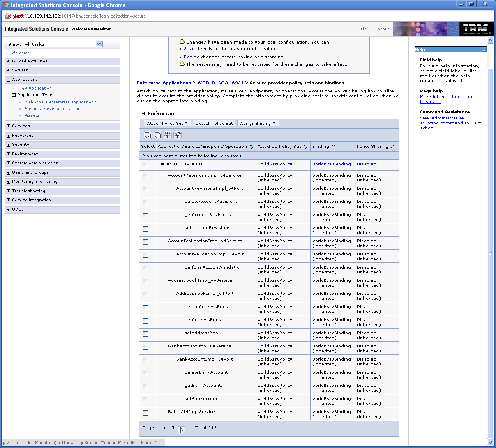This screenshot has width=496, height=448.
Task: Click the insecure HTTPS warning icon
Action: pos(8,16)
